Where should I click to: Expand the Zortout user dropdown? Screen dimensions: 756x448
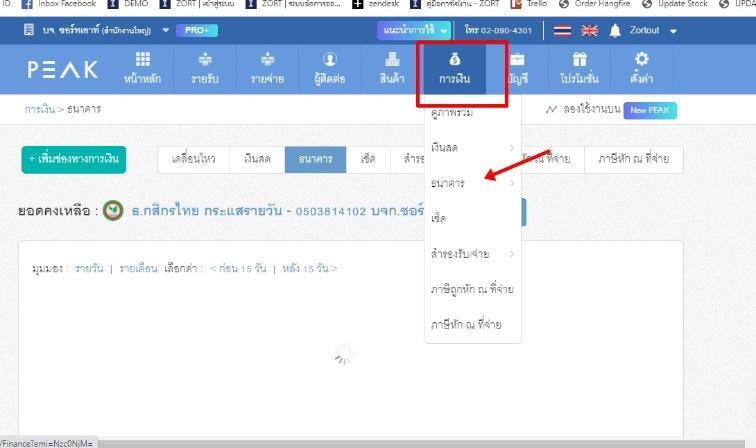pyautogui.click(x=674, y=31)
